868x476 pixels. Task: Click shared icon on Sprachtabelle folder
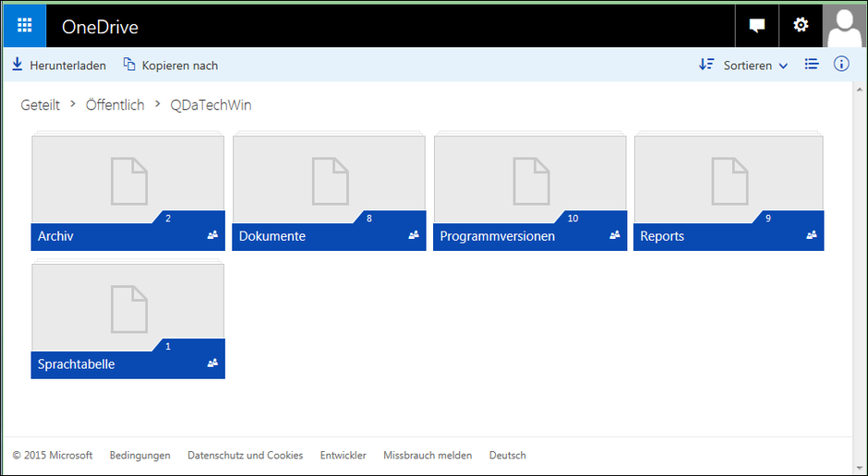click(212, 363)
